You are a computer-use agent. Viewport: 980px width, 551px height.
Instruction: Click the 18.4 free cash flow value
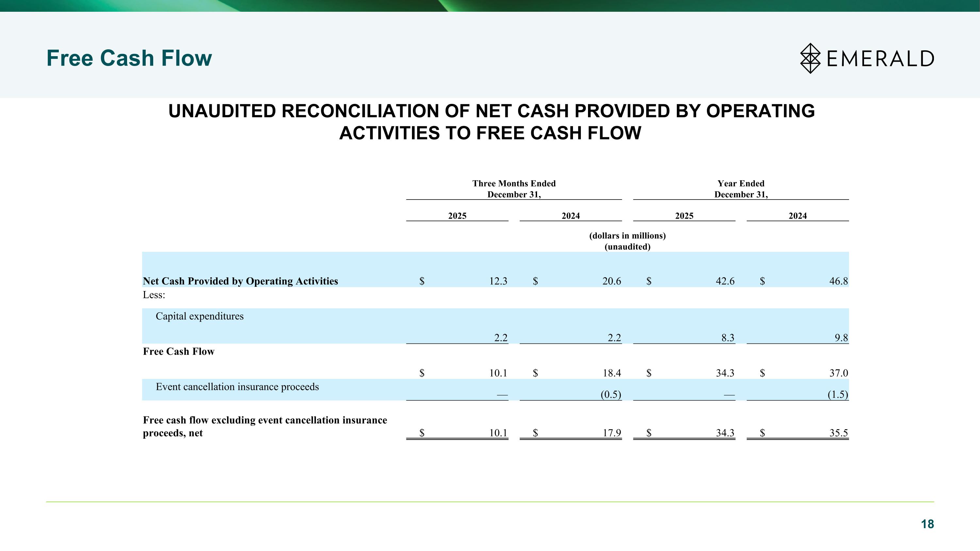pyautogui.click(x=612, y=373)
